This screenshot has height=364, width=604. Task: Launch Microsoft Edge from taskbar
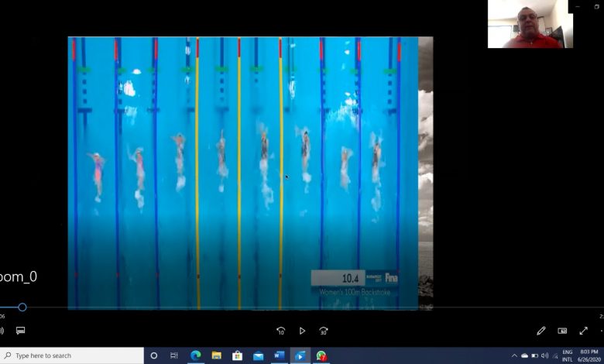tap(195, 355)
